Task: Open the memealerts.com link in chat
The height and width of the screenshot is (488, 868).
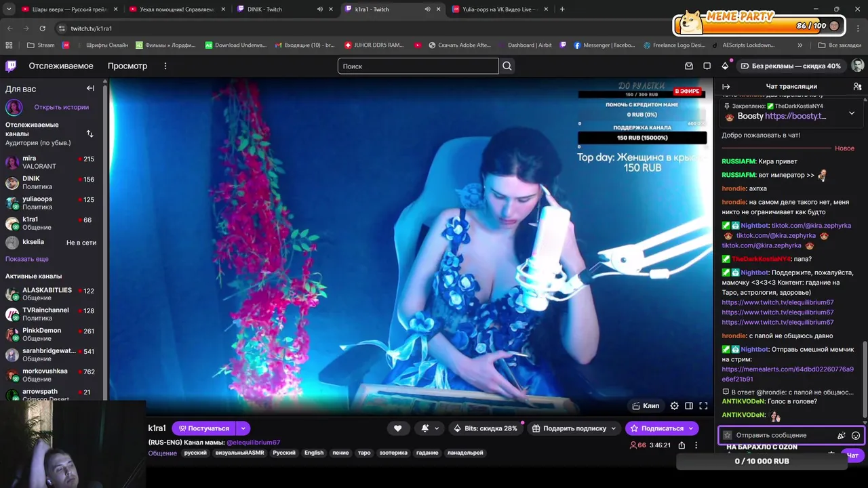Action: 787,374
